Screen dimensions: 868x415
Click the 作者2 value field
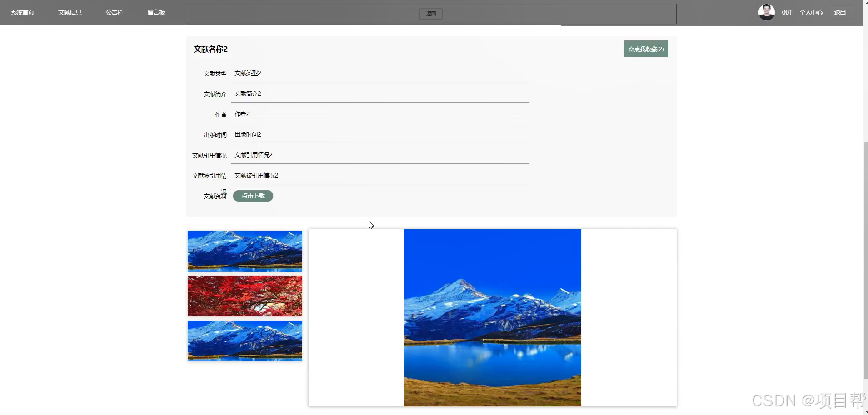pos(380,114)
